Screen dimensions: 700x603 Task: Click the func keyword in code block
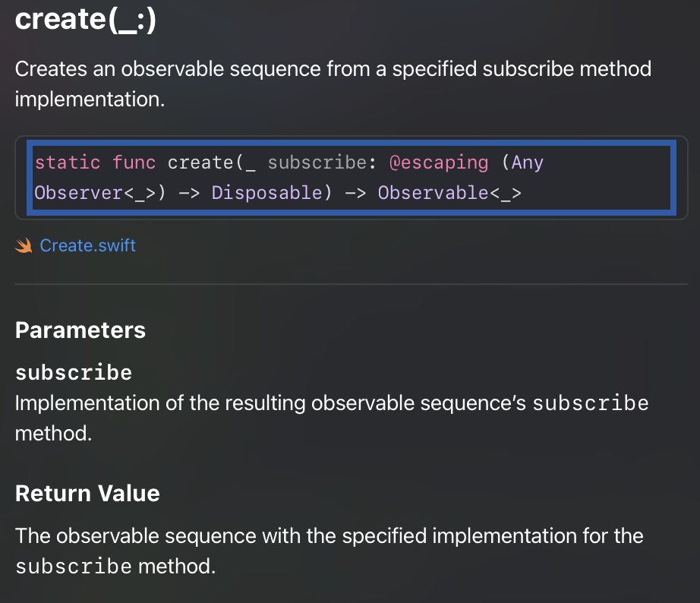click(134, 163)
